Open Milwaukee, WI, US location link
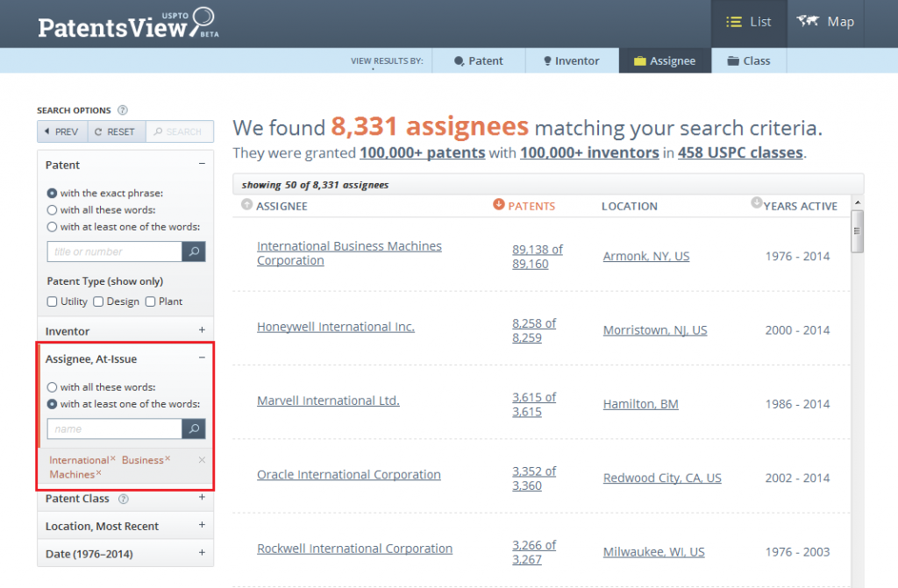This screenshot has height=588, width=898. pos(653,552)
